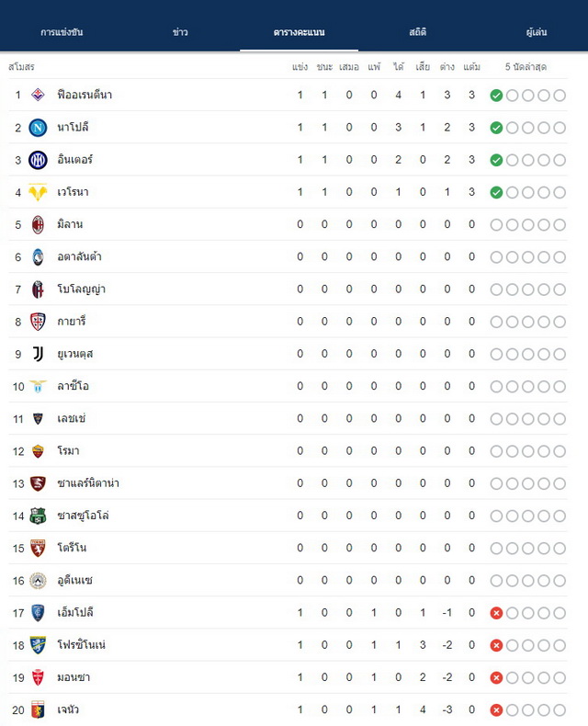
Task: Switch to the สถิติ tab
Action: (417, 32)
